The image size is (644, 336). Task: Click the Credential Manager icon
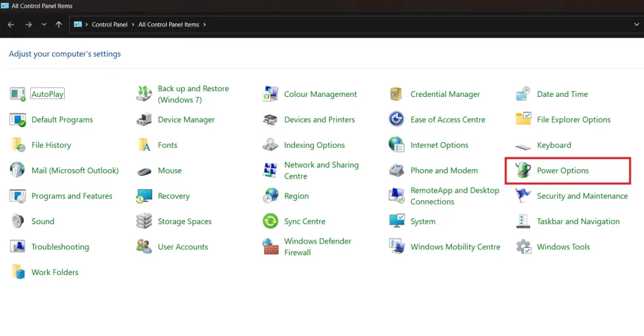pyautogui.click(x=397, y=94)
